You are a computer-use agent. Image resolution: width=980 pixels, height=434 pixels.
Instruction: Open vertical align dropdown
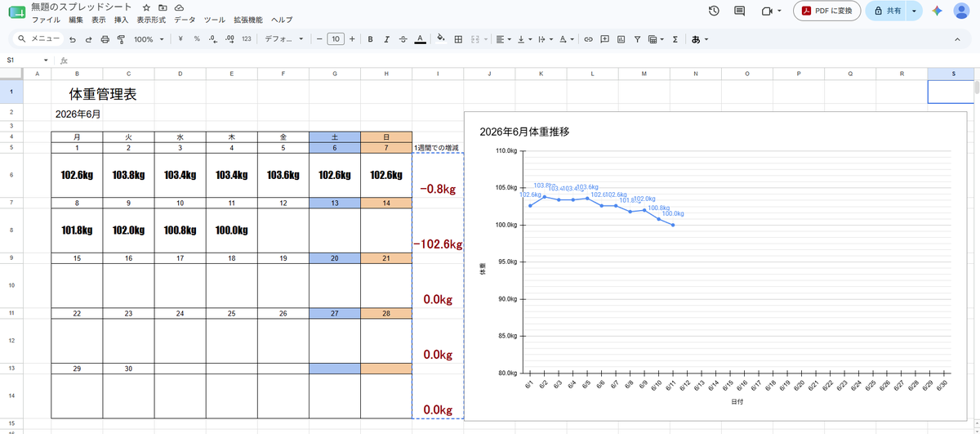coord(525,38)
